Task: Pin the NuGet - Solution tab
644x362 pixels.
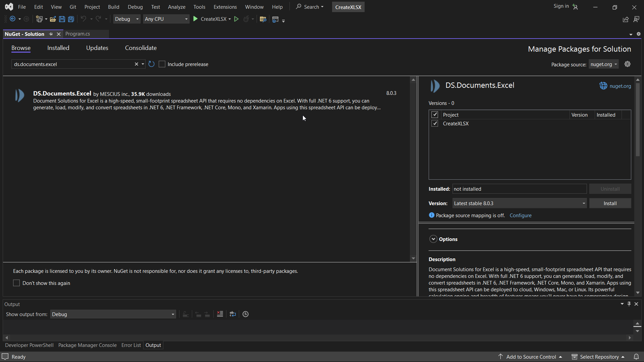Action: 51,34
